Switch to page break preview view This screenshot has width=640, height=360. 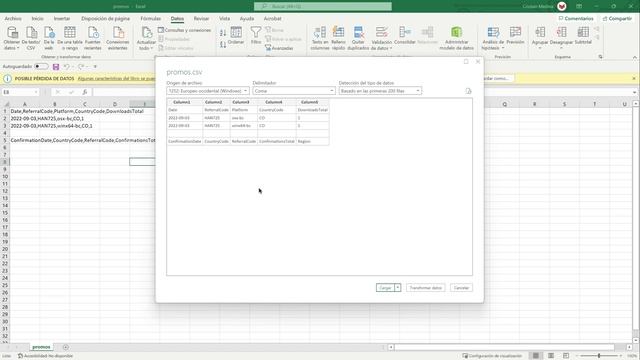click(566, 356)
